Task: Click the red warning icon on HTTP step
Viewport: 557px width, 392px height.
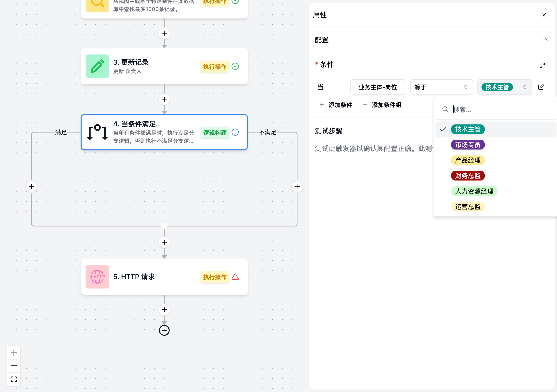Action: [x=235, y=277]
